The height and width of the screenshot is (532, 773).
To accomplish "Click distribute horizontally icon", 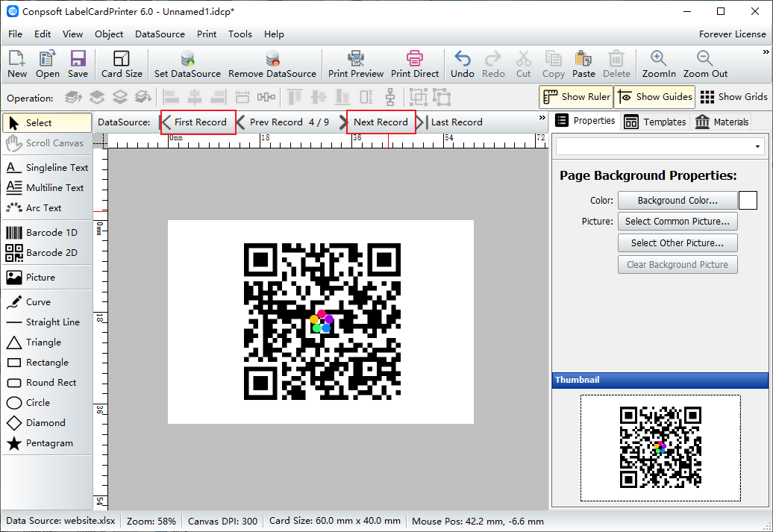I will 266,97.
